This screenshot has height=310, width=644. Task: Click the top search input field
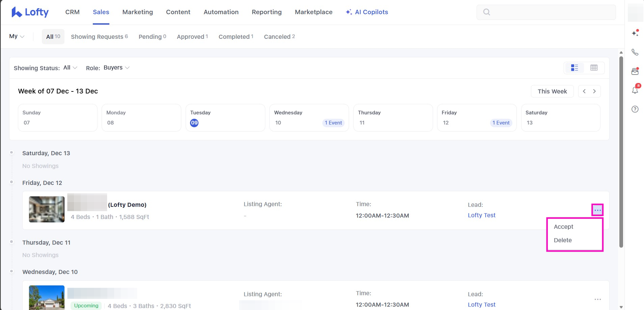pyautogui.click(x=546, y=12)
